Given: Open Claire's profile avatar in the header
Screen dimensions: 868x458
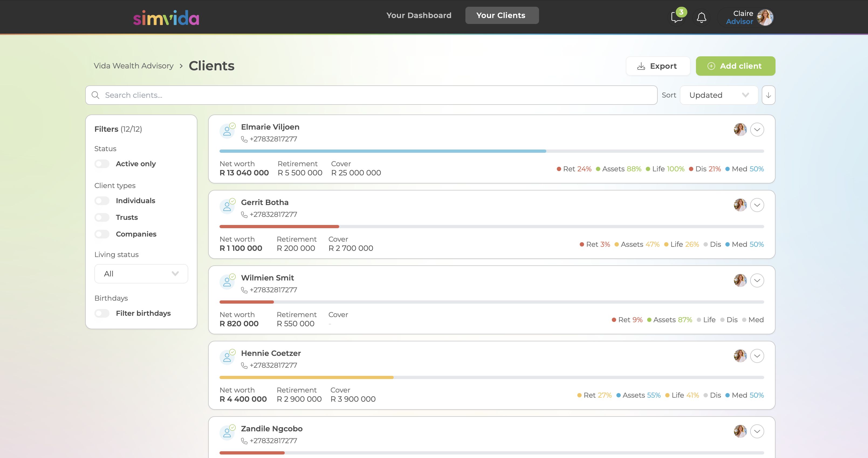Looking at the screenshot, I should pyautogui.click(x=765, y=17).
